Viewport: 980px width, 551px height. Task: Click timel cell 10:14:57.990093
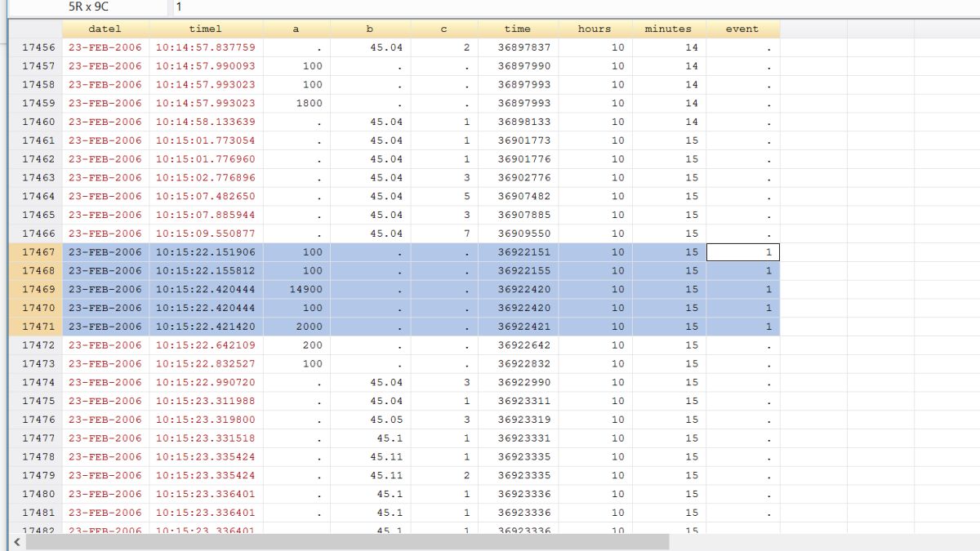[x=205, y=66]
